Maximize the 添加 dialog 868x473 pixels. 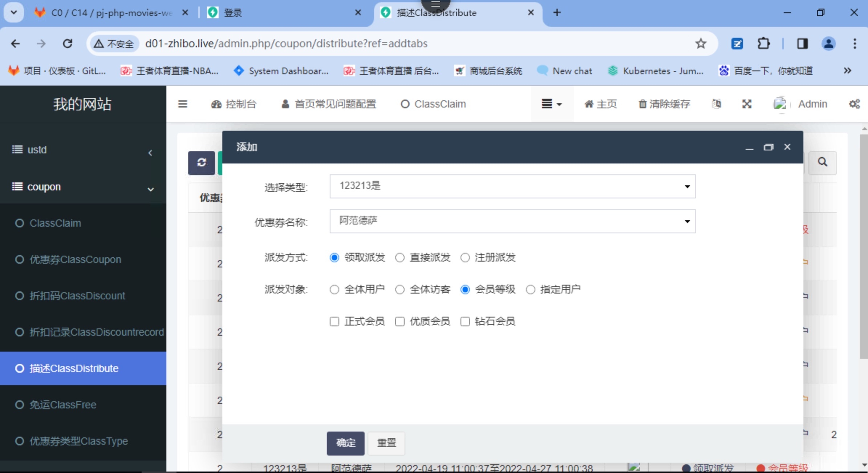point(768,147)
